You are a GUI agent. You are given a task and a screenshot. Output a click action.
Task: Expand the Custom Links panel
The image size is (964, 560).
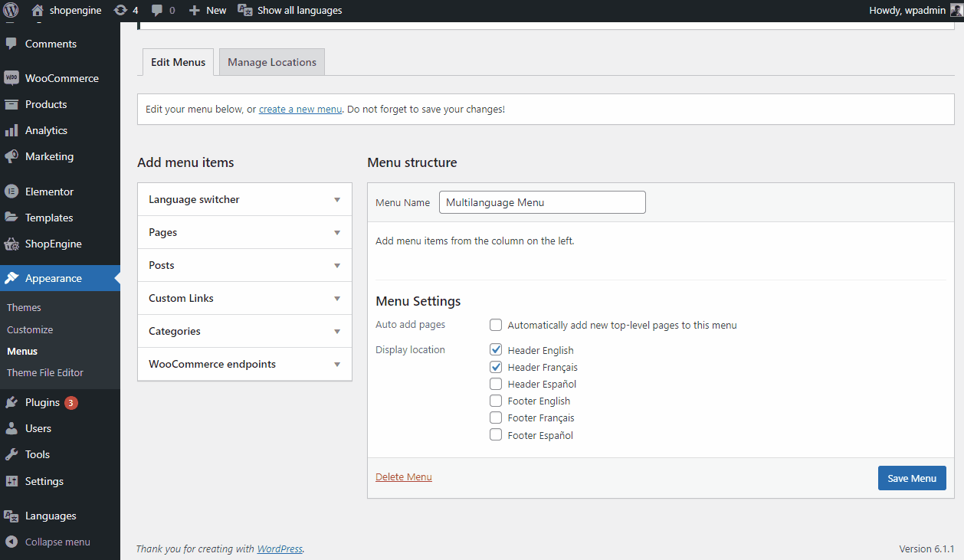click(x=337, y=299)
